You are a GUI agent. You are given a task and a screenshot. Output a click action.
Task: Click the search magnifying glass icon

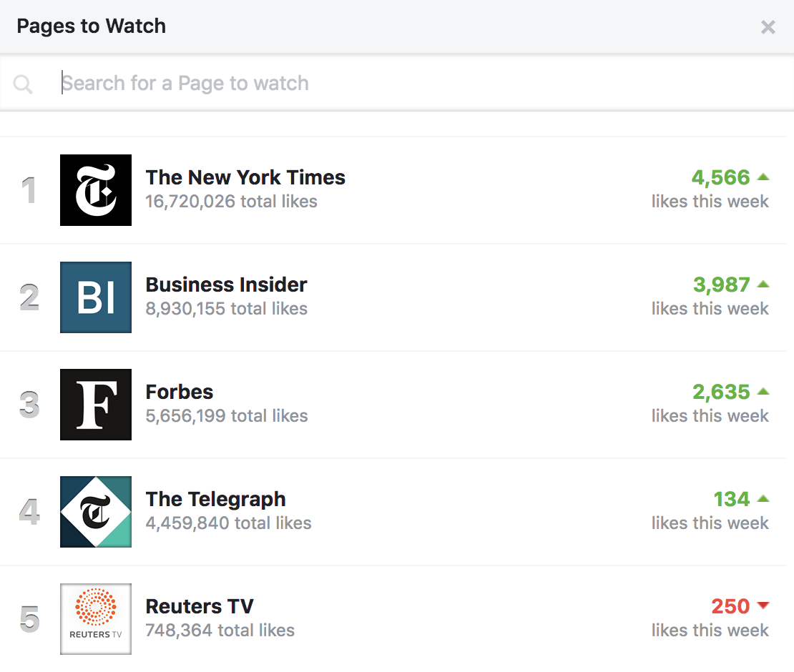(24, 84)
